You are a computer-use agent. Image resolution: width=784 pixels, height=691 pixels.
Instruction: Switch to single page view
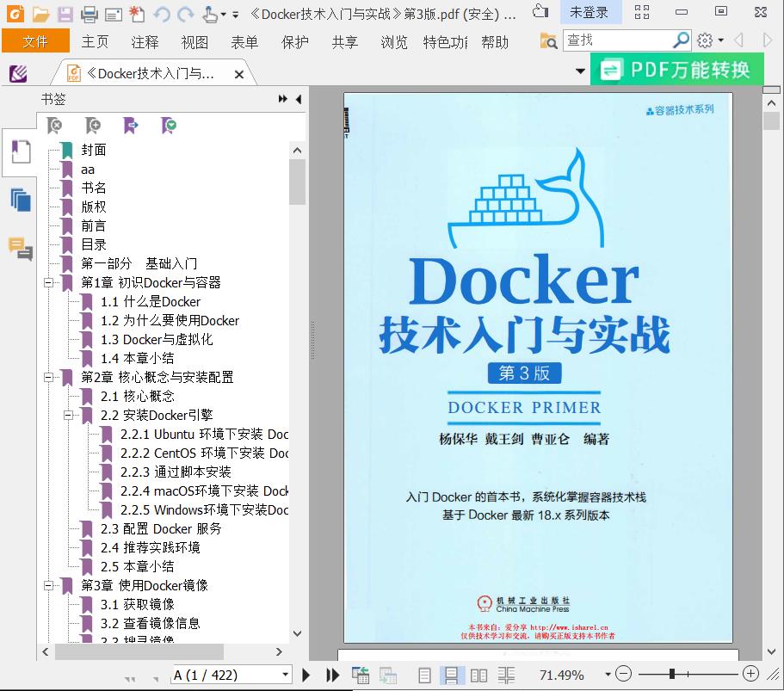point(424,676)
